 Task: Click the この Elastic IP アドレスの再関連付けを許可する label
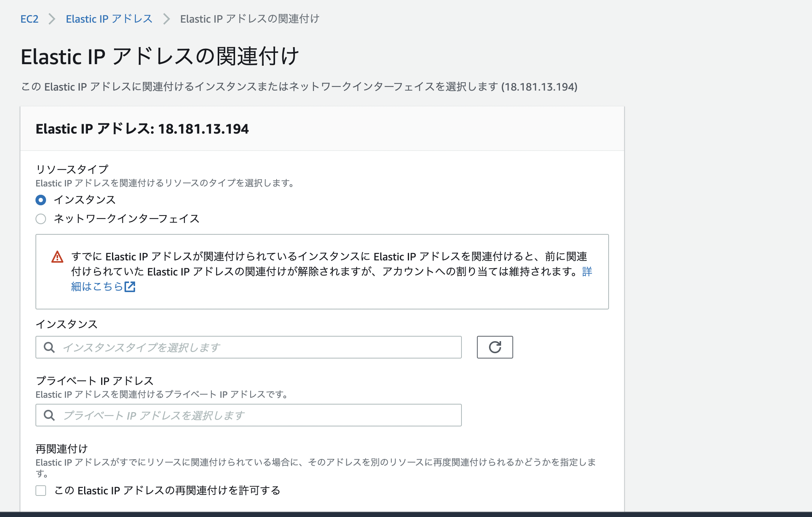[167, 491]
